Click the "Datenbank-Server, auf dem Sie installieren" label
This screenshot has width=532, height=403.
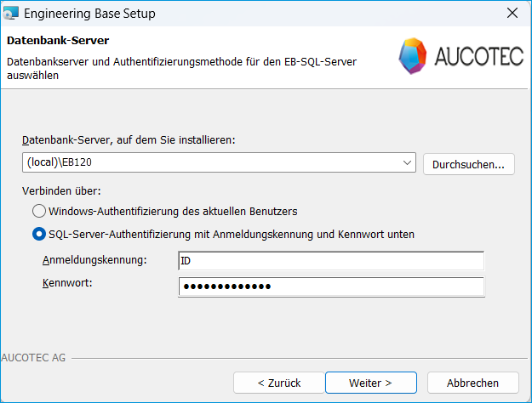(127, 139)
